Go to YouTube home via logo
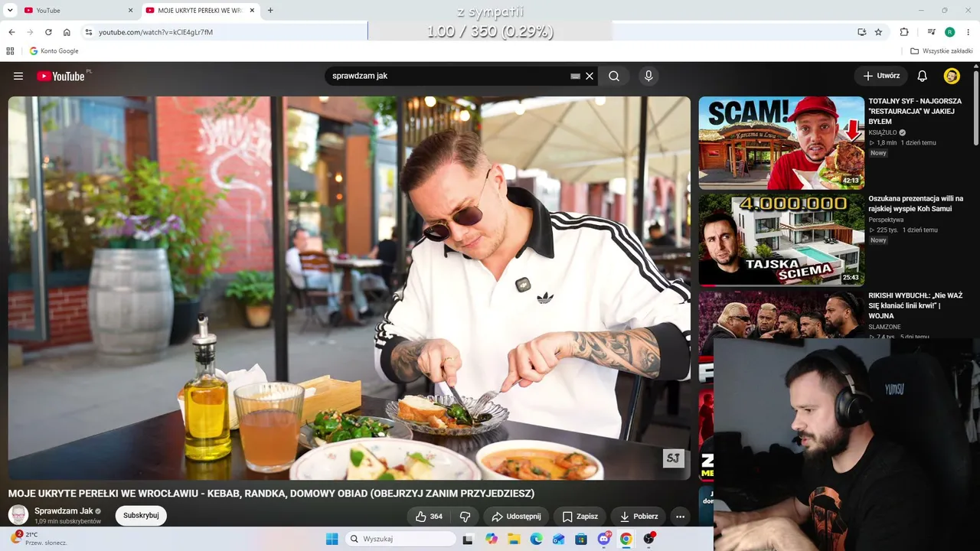980x551 pixels. pyautogui.click(x=60, y=76)
